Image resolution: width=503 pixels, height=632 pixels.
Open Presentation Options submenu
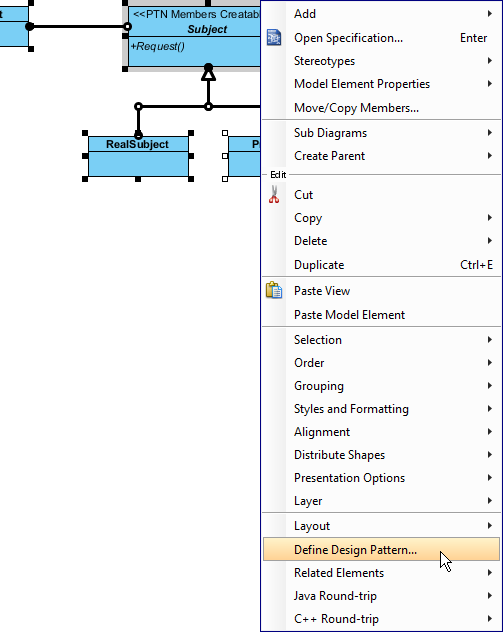point(381,478)
